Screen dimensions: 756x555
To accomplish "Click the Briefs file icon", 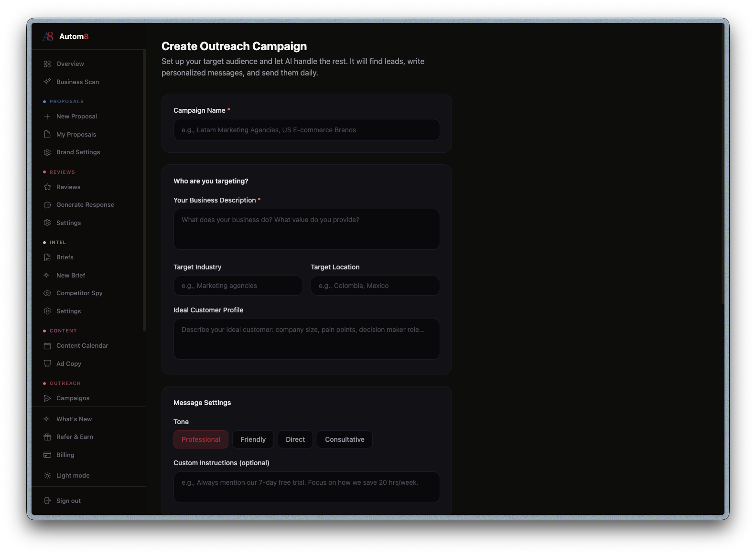I will point(47,257).
